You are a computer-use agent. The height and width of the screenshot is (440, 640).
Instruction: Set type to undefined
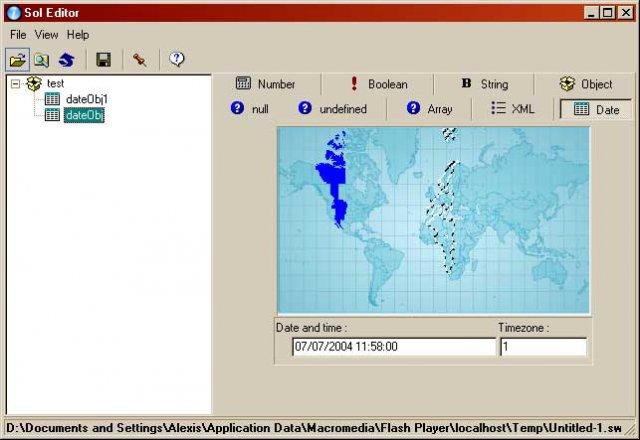click(x=332, y=109)
